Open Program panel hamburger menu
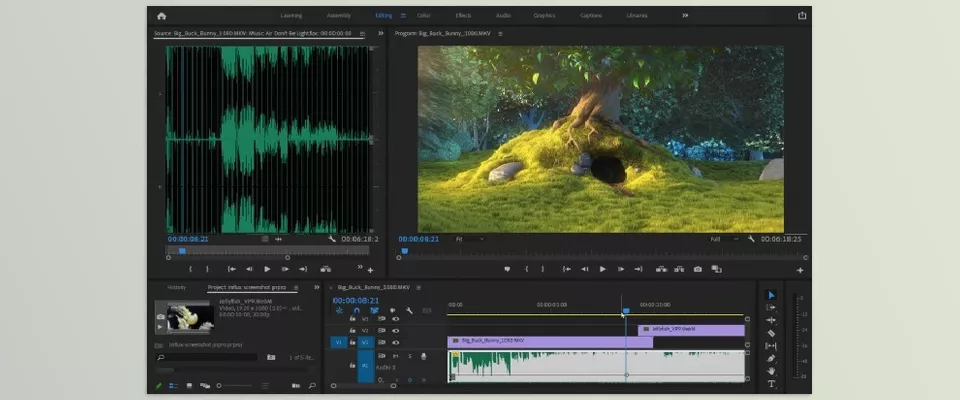This screenshot has width=960, height=400. pyautogui.click(x=500, y=33)
